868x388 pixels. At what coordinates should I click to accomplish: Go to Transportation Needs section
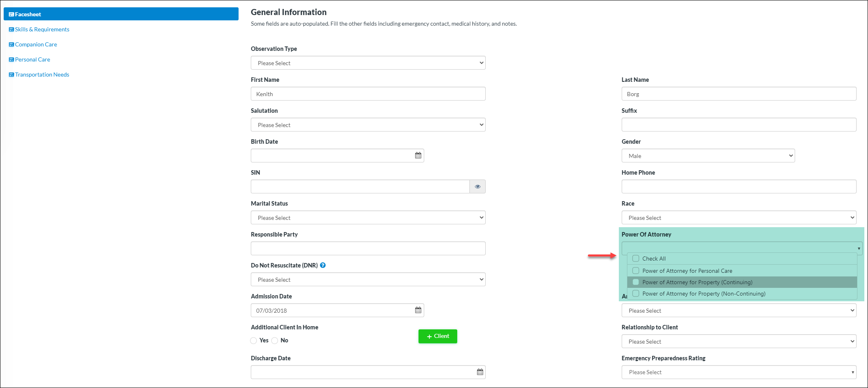pos(42,75)
